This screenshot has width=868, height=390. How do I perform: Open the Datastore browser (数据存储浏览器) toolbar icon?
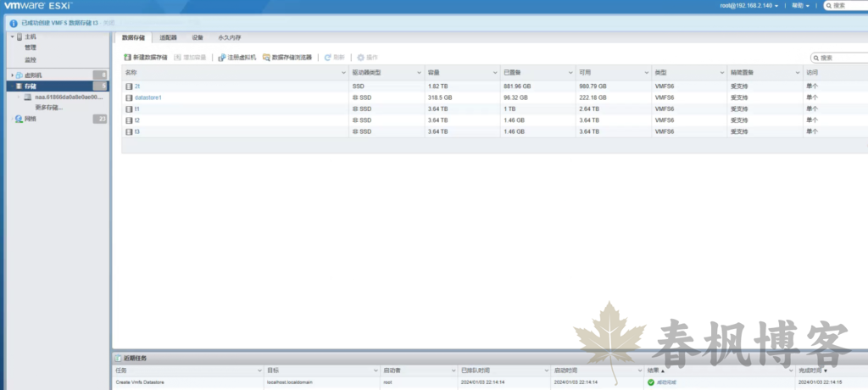point(266,58)
